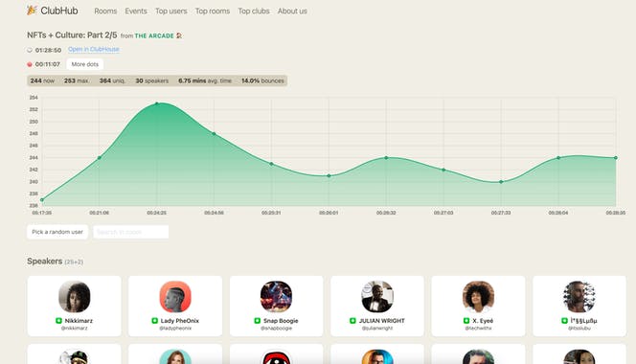Select the chart data point at 00:21:06

coord(100,158)
